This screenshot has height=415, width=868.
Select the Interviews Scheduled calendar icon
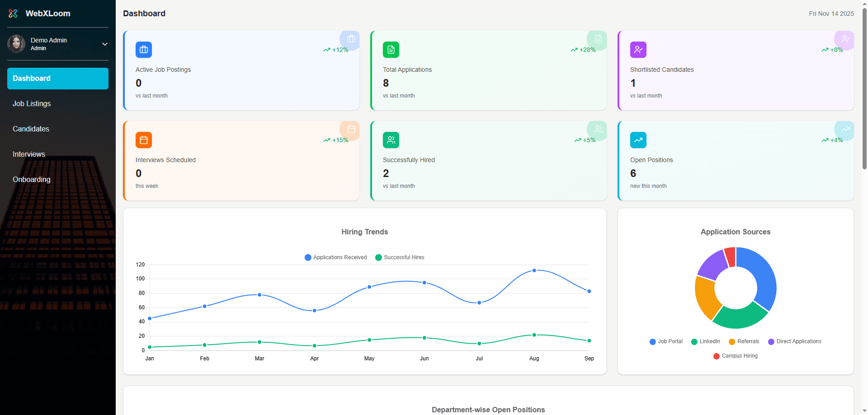pos(143,140)
